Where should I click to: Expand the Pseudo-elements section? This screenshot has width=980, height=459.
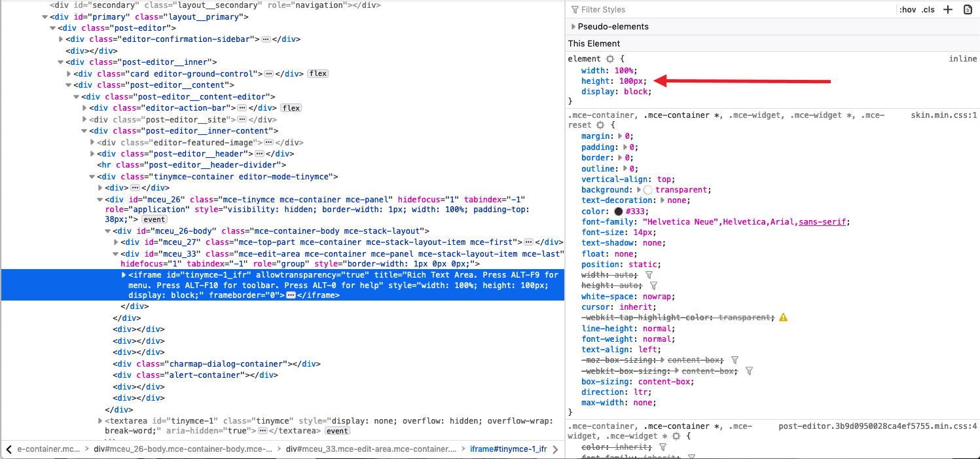[x=573, y=27]
